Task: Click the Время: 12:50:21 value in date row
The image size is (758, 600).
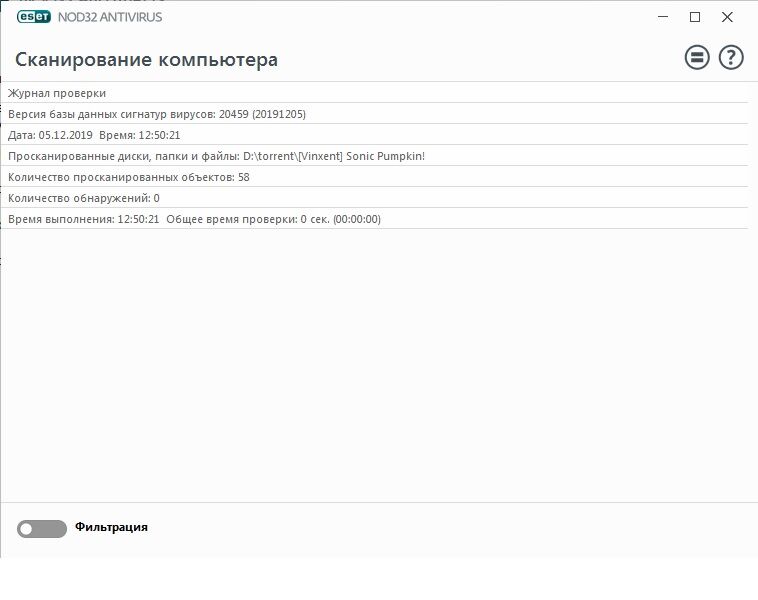Action: [x=140, y=135]
